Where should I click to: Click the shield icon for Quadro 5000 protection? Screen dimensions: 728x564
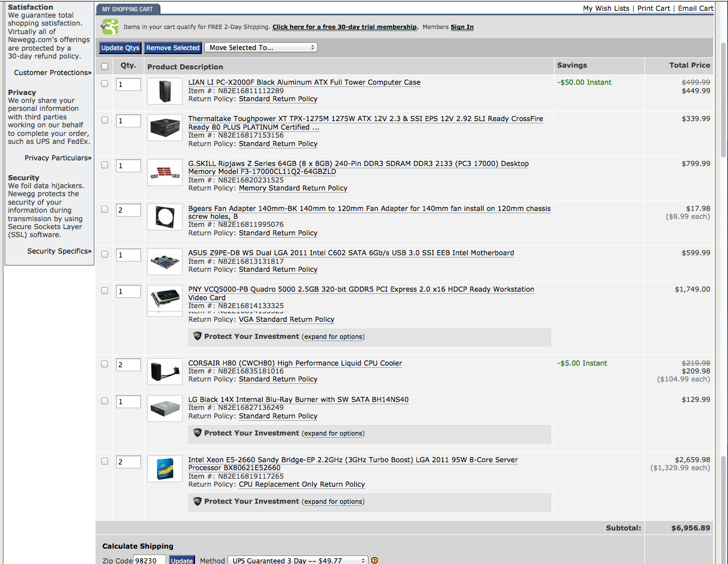pyautogui.click(x=197, y=336)
